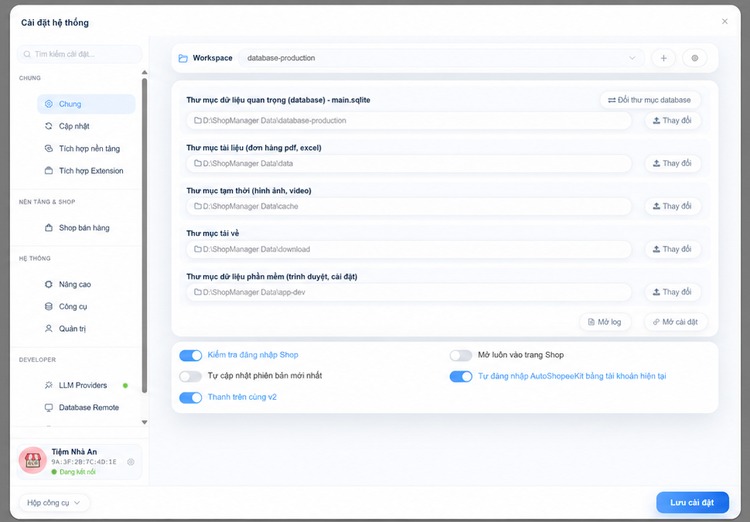Viewport: 750px width, 522px height.
Task: Close the Cài đặt hệ thống dialog
Action: 725,22
